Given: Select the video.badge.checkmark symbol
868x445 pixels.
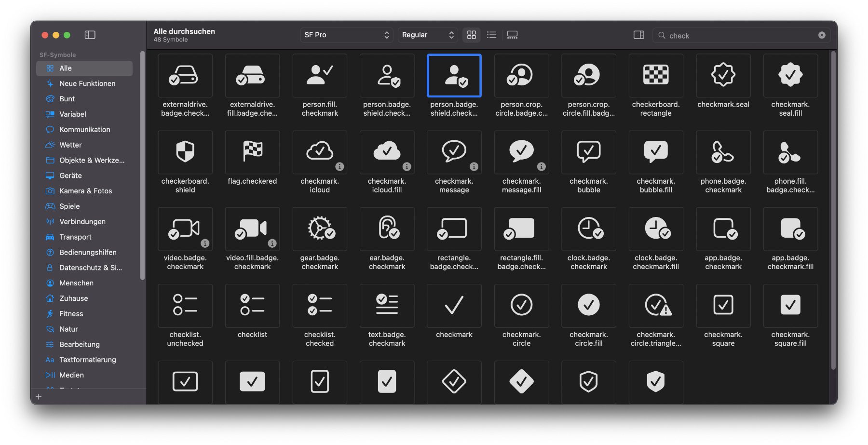Looking at the screenshot, I should coord(185,229).
